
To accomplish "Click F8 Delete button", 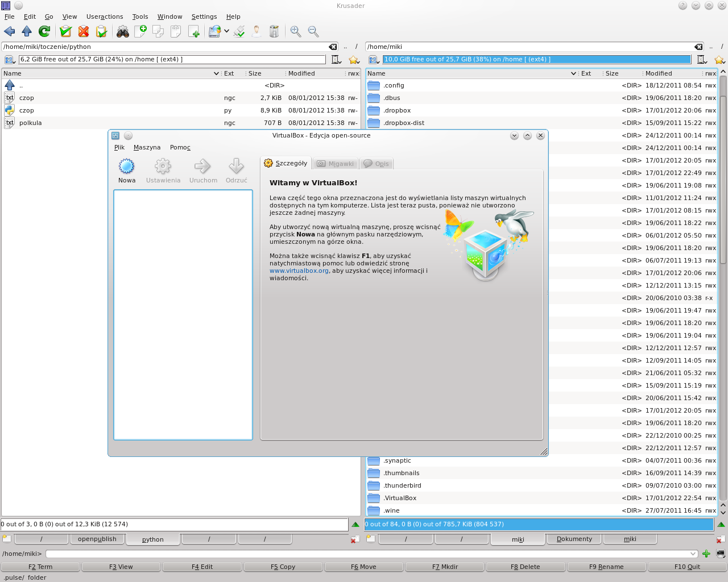I will pos(525,567).
